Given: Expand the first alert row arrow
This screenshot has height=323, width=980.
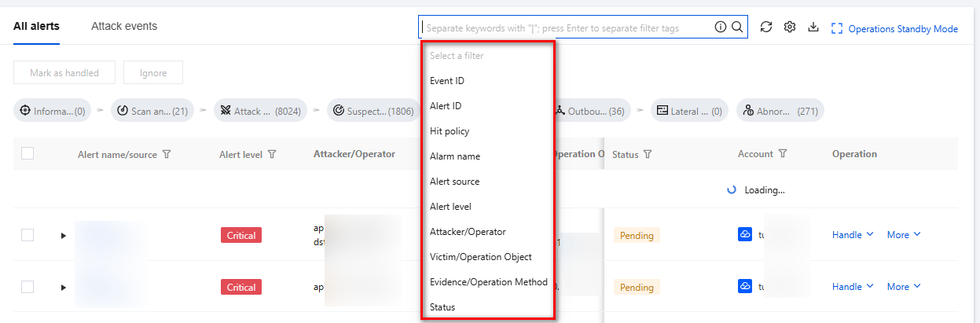Looking at the screenshot, I should point(64,236).
